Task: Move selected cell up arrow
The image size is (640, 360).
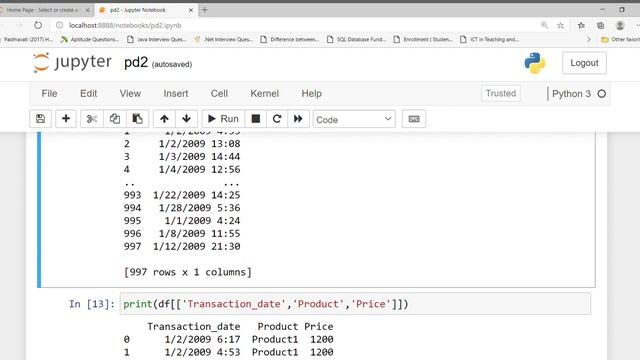Action: coord(164,119)
